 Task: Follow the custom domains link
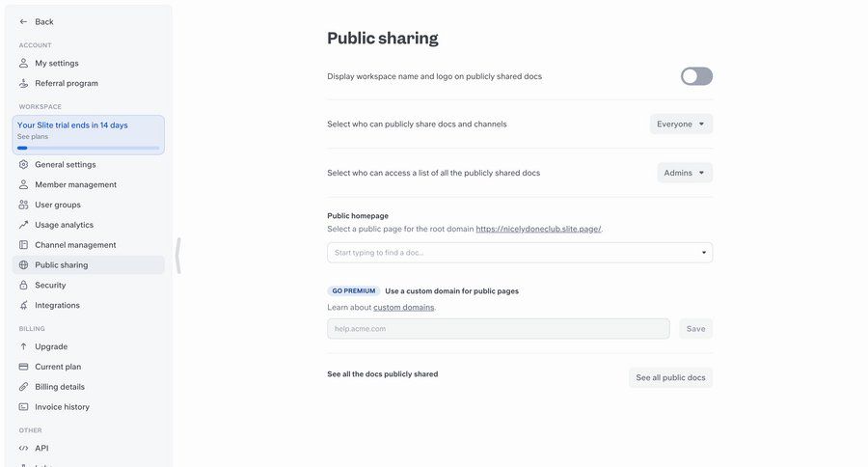(x=403, y=307)
